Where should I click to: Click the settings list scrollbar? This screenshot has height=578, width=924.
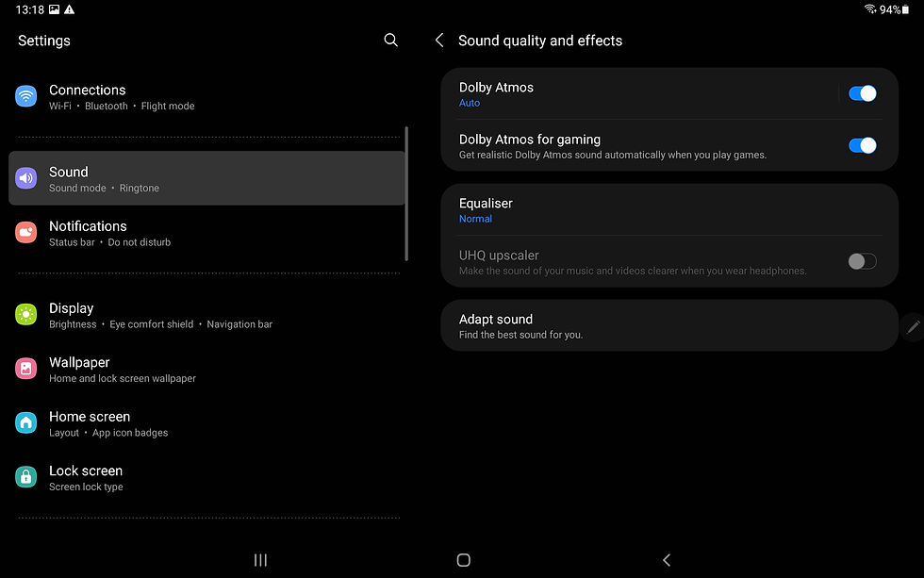click(406, 193)
